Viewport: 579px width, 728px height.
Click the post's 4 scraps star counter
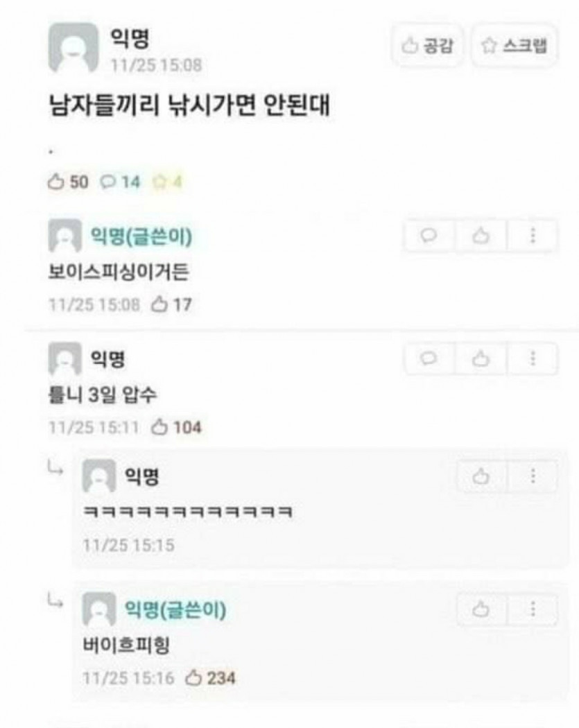167,182
